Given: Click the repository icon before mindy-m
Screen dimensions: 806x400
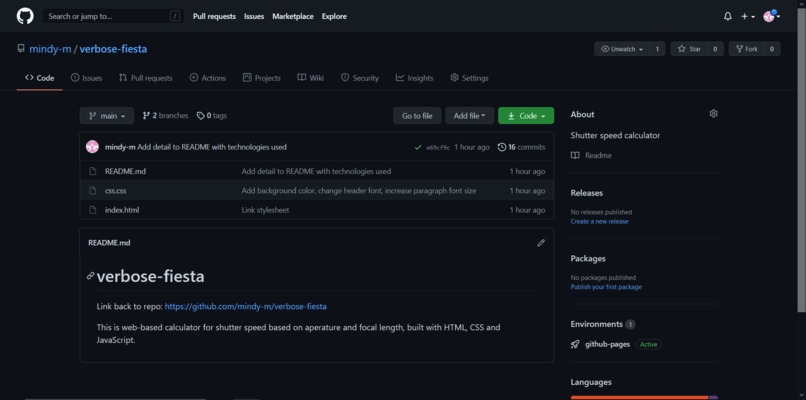Looking at the screenshot, I should (21, 49).
